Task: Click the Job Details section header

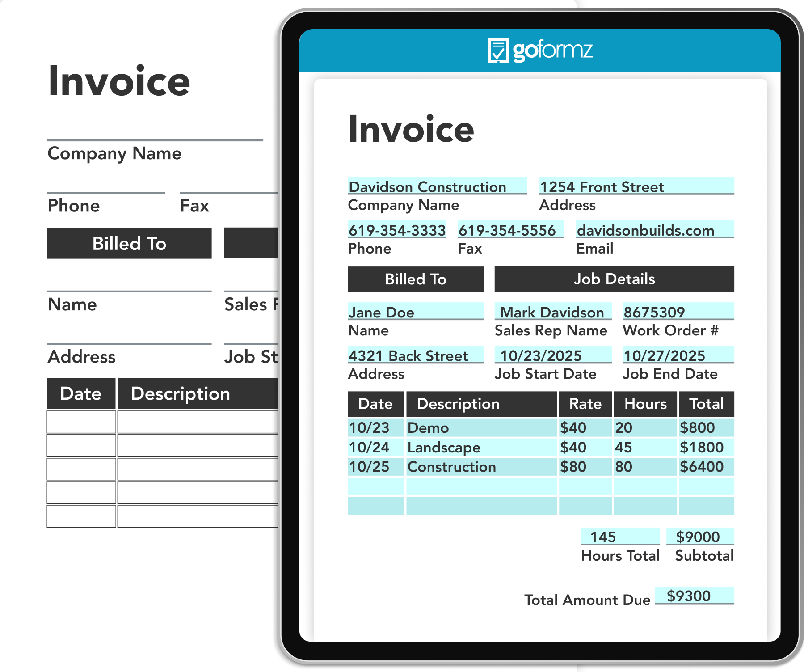Action: tap(614, 279)
